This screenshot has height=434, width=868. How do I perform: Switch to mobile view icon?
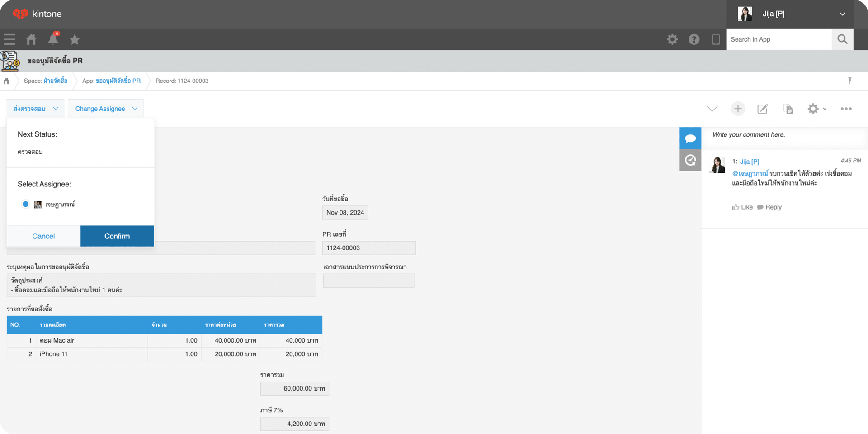716,39
